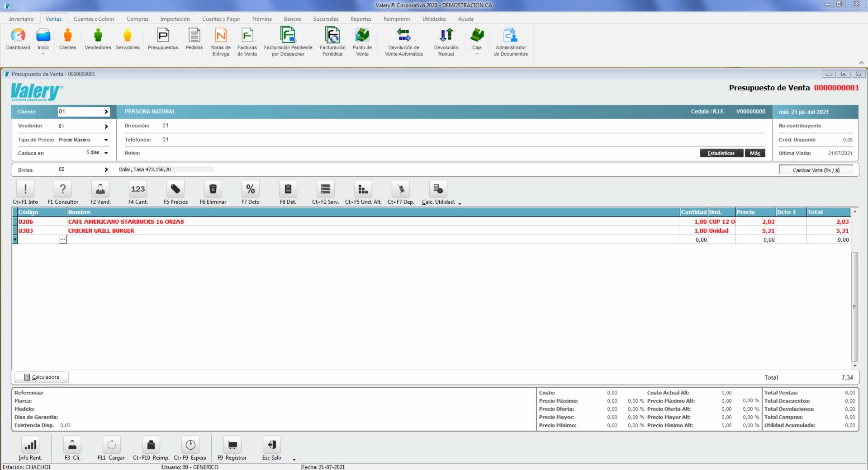Image resolution: width=868 pixels, height=470 pixels.
Task: Open the Dashboard from the ribbon
Action: coord(18,36)
